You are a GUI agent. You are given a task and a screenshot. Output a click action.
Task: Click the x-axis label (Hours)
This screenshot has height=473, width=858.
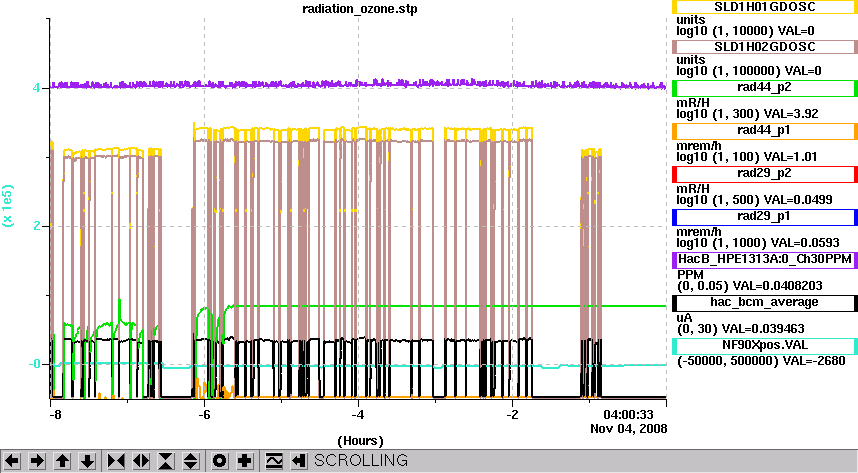pyautogui.click(x=360, y=441)
